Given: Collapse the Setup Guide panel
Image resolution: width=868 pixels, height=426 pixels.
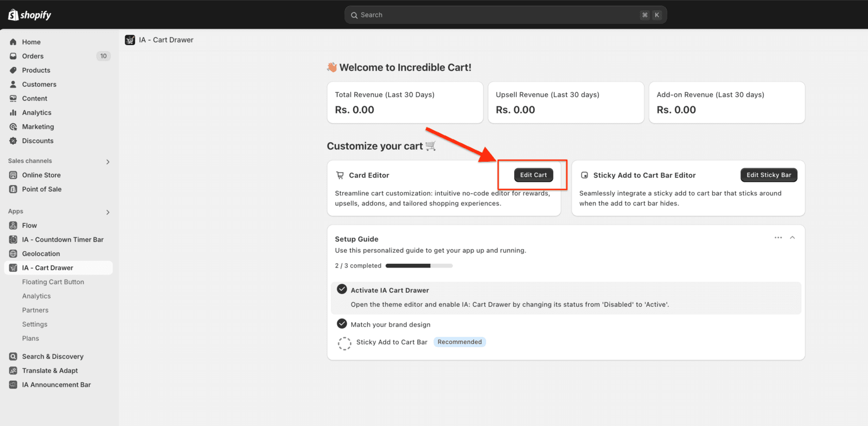Looking at the screenshot, I should pos(793,238).
